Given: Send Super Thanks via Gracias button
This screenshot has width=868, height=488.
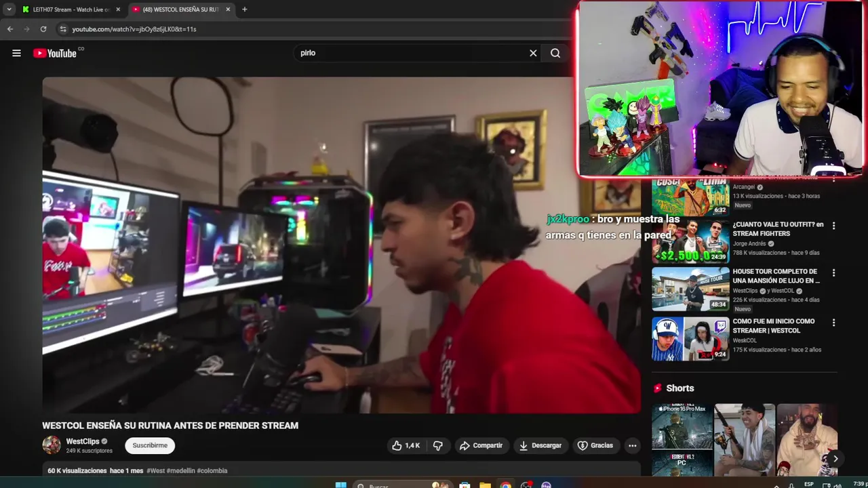Looking at the screenshot, I should click(595, 445).
